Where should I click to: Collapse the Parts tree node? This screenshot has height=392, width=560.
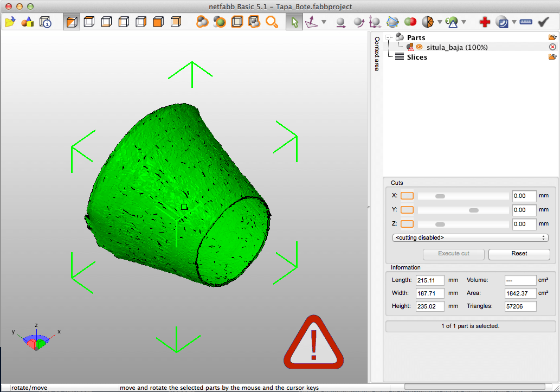click(387, 37)
